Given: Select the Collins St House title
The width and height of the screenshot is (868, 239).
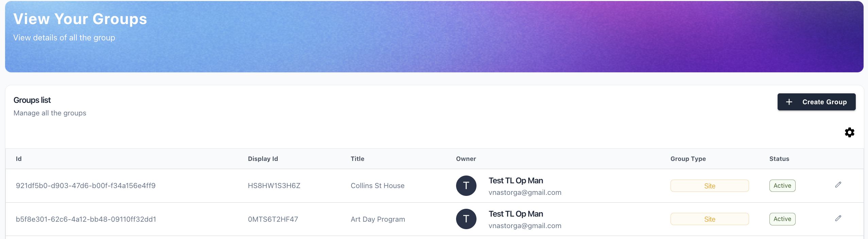Looking at the screenshot, I should click(378, 186).
